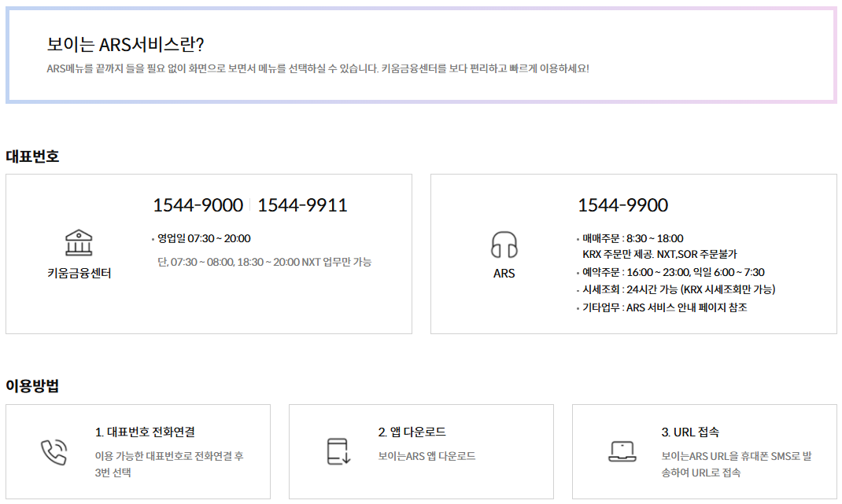Click the 3. URL 접속 step title

click(x=690, y=432)
